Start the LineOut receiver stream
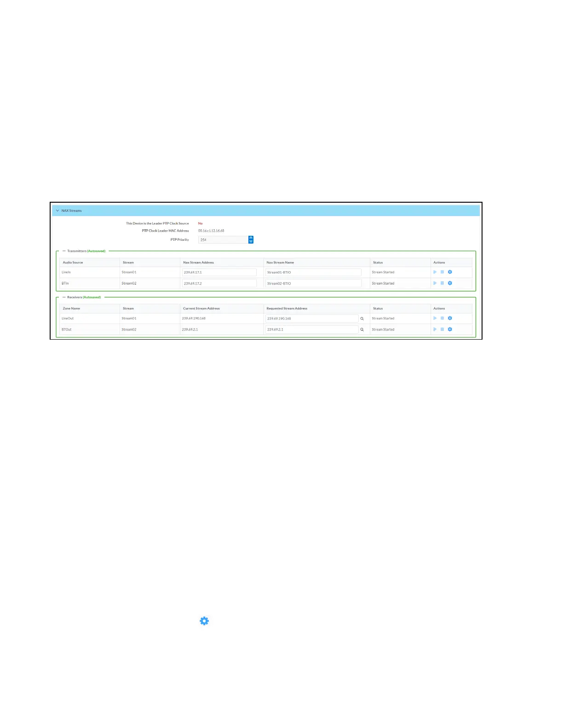The image size is (563, 728). 435,318
